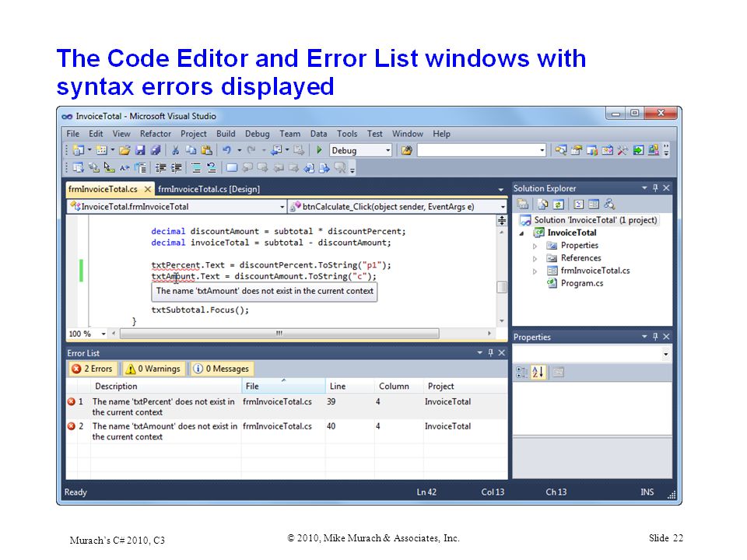The width and height of the screenshot is (747, 560).
Task: Click the Categorized icon in Properties window
Action: coord(522,373)
